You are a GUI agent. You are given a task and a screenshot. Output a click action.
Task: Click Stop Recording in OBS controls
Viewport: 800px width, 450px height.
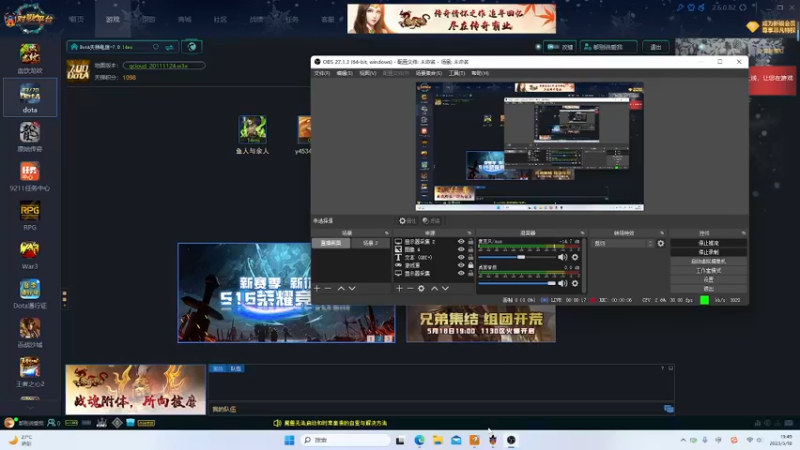click(708, 252)
